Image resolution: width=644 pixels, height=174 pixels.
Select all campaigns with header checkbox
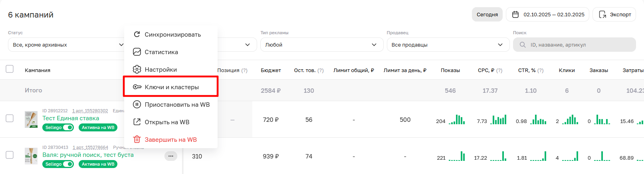(10, 69)
